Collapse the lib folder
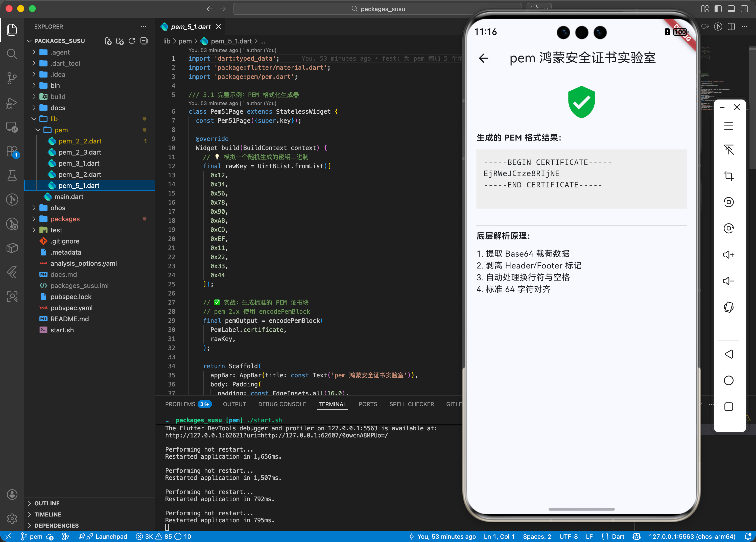The width and height of the screenshot is (756, 542). point(54,119)
